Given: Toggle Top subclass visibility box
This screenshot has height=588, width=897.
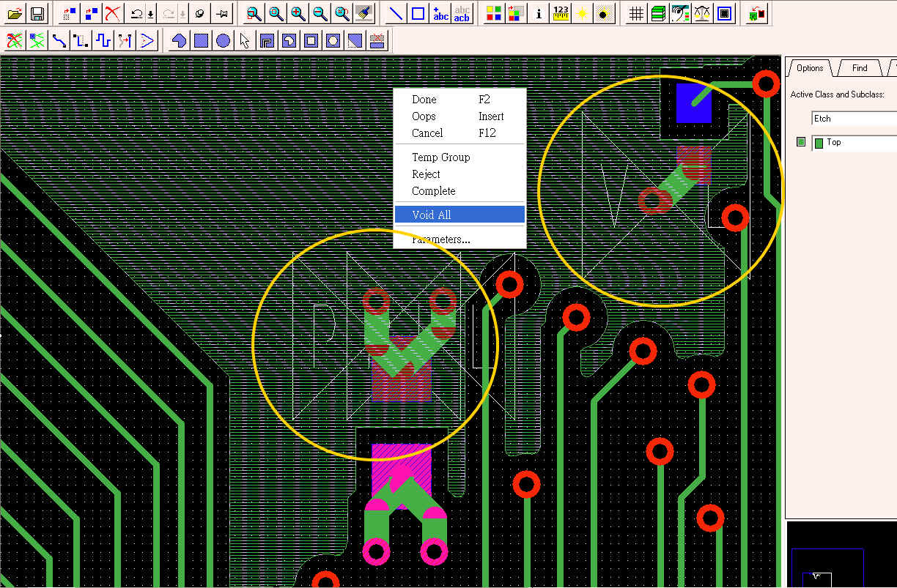Looking at the screenshot, I should tap(801, 142).
